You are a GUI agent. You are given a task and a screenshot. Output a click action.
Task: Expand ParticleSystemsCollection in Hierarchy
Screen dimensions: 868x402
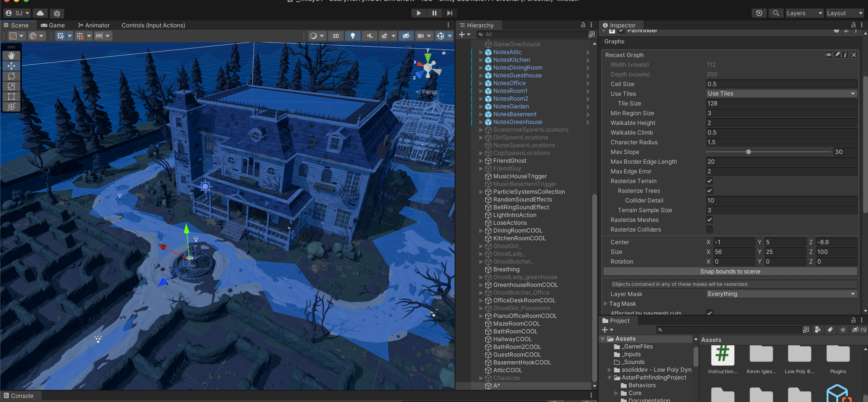pos(481,192)
